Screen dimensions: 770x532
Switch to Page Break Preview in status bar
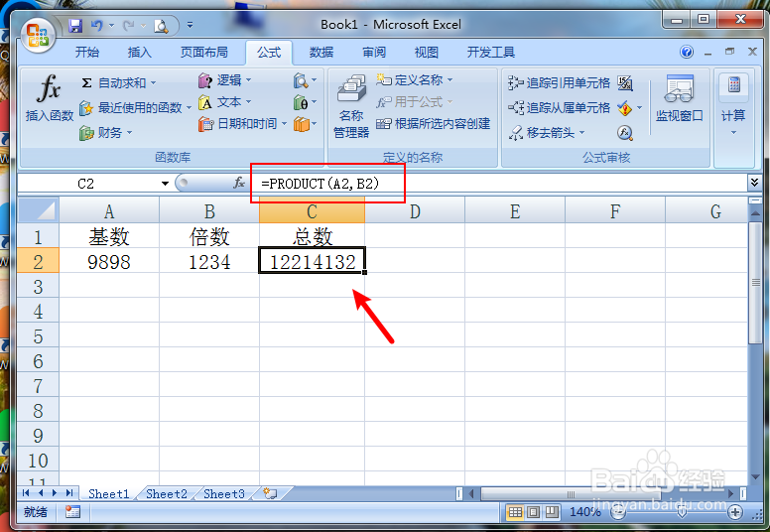(x=552, y=513)
